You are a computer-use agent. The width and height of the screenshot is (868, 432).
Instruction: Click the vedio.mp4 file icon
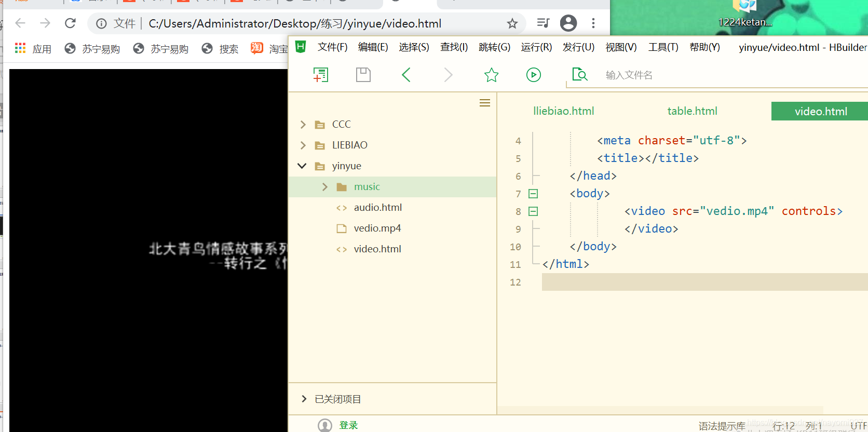coord(341,228)
